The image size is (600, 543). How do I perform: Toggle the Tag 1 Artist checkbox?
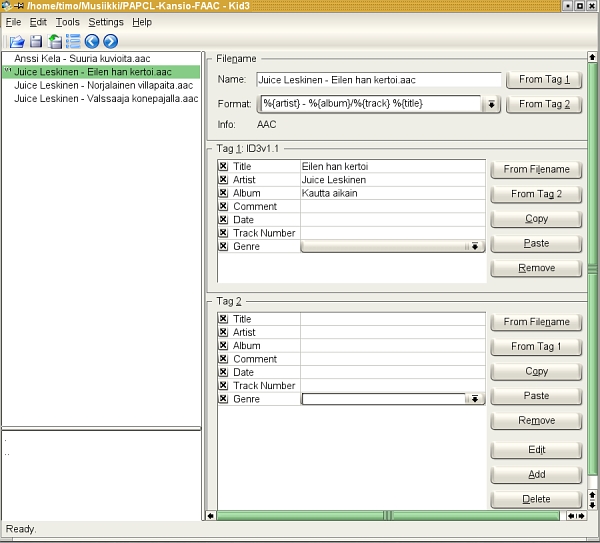[x=223, y=179]
